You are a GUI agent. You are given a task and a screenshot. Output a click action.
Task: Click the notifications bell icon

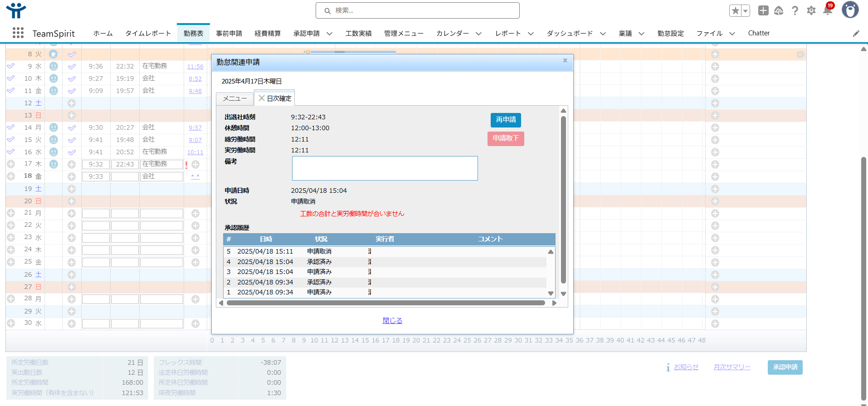827,10
